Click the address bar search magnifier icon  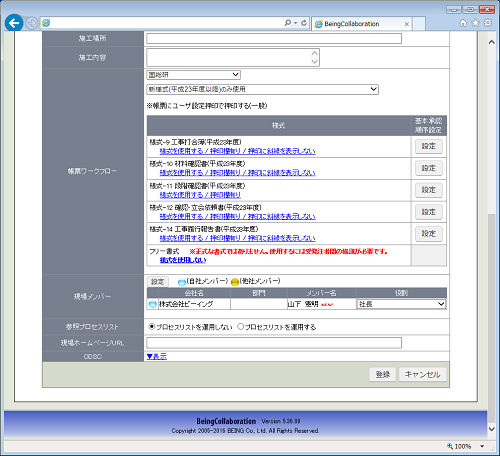coord(288,23)
